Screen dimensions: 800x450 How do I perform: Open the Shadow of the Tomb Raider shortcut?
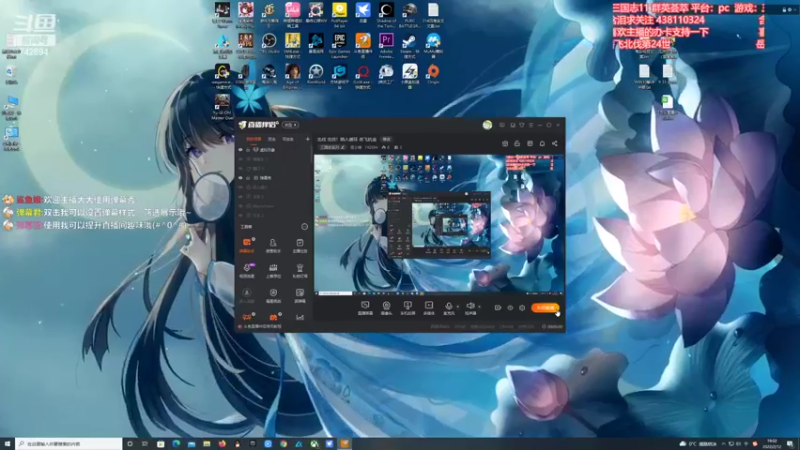pyautogui.click(x=386, y=15)
